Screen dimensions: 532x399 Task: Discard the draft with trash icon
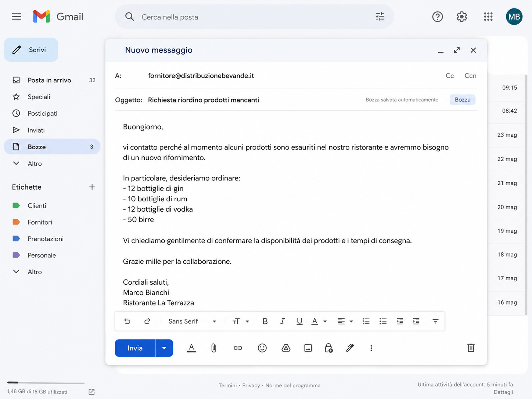[471, 348]
